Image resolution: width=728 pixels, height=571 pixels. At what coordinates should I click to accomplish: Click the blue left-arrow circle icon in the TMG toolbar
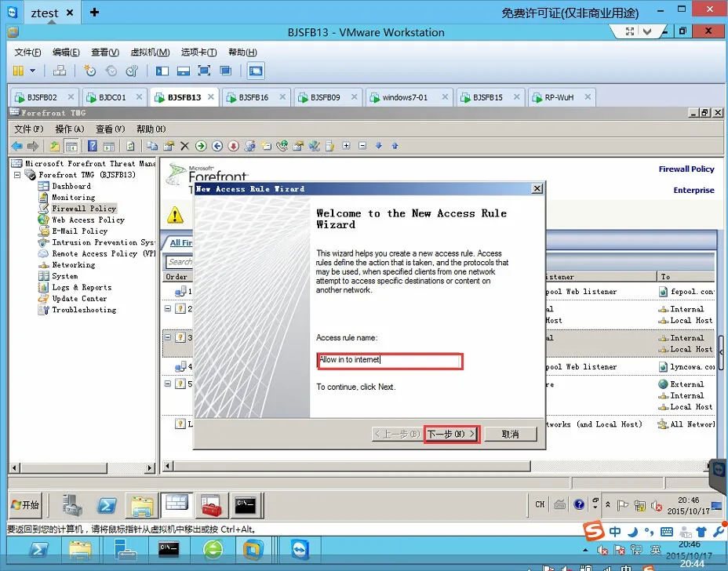coord(217,146)
